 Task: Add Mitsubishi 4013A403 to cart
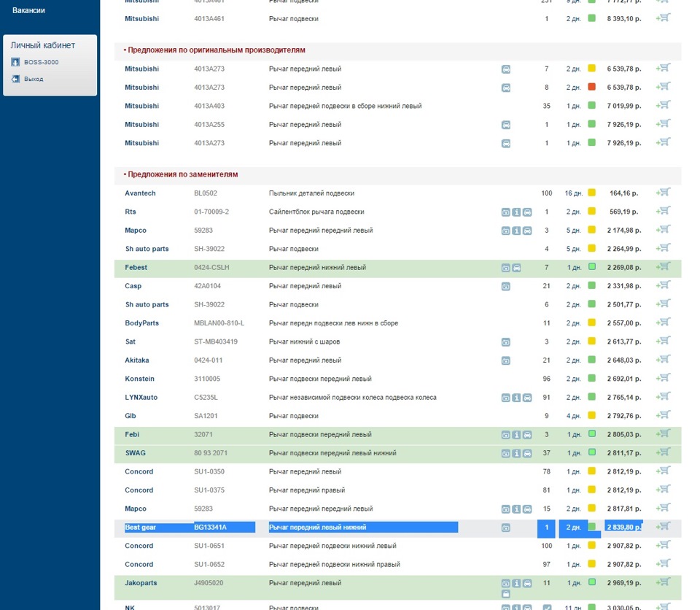click(x=664, y=105)
